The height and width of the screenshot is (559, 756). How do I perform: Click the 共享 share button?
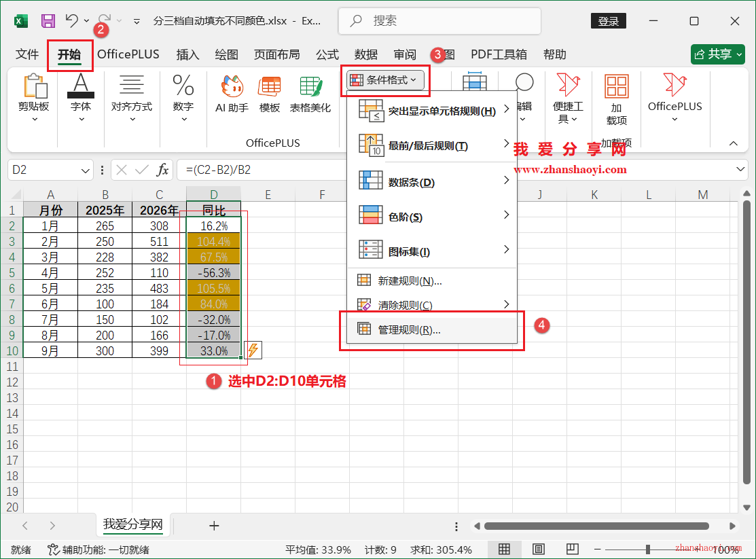click(x=718, y=54)
